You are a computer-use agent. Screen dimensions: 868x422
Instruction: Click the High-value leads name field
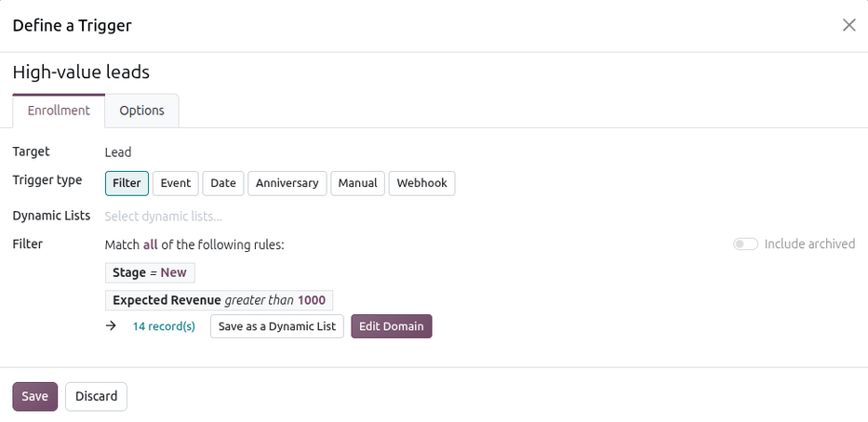coord(434,72)
